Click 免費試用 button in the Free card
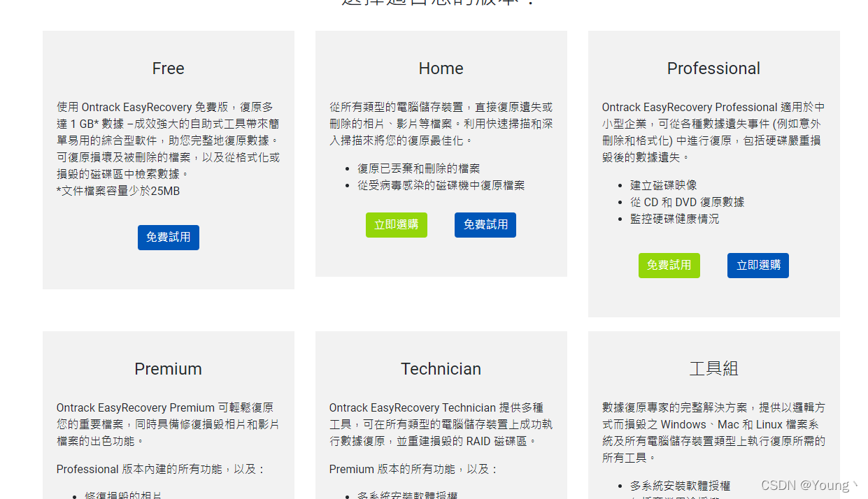Viewport: 868px width, 499px height. point(168,238)
